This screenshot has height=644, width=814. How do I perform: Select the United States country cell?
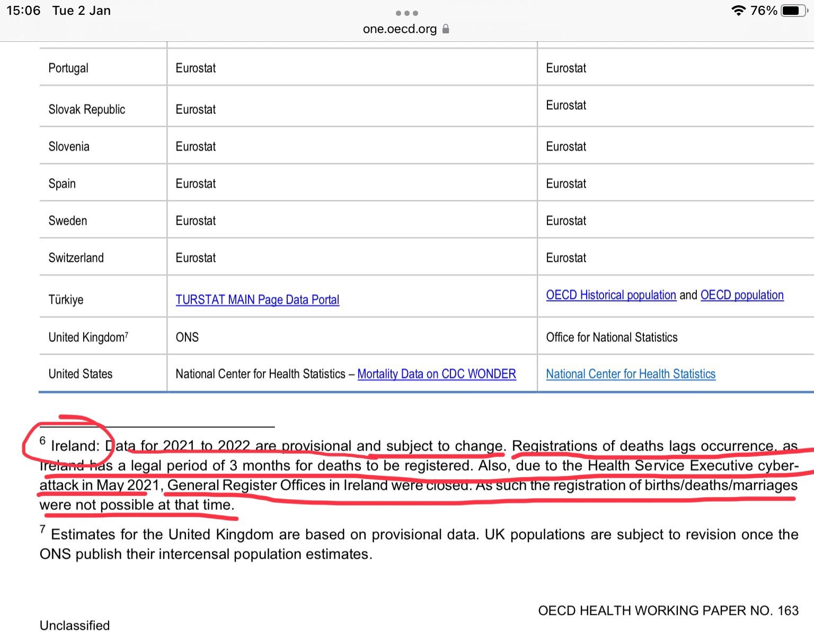[103, 374]
